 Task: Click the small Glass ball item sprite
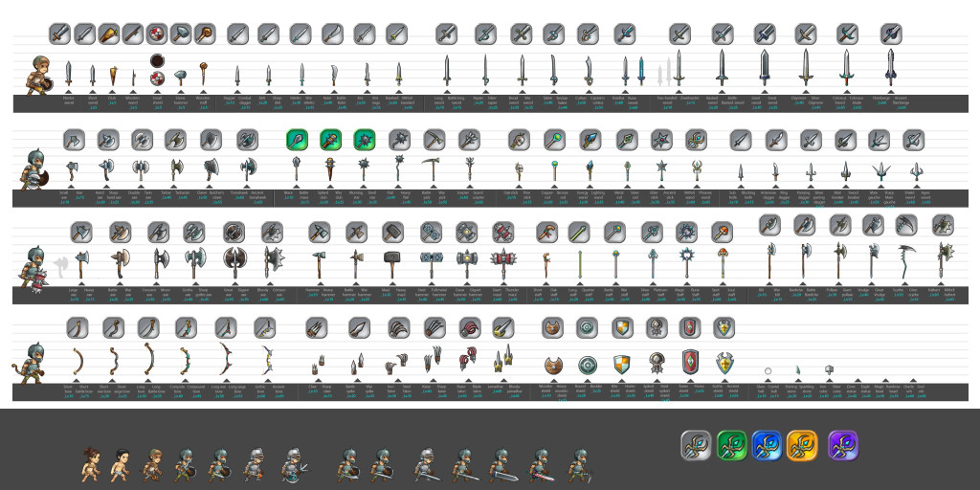(x=767, y=370)
